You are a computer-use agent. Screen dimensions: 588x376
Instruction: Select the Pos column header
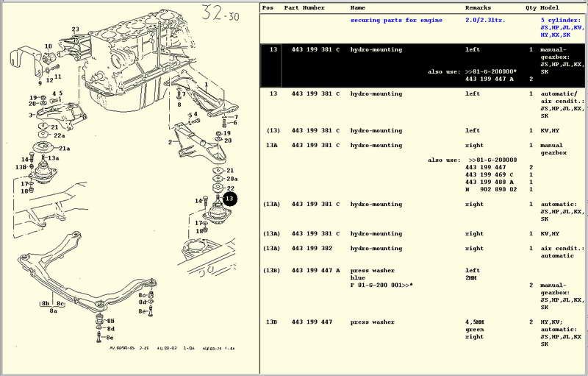pyautogui.click(x=269, y=7)
